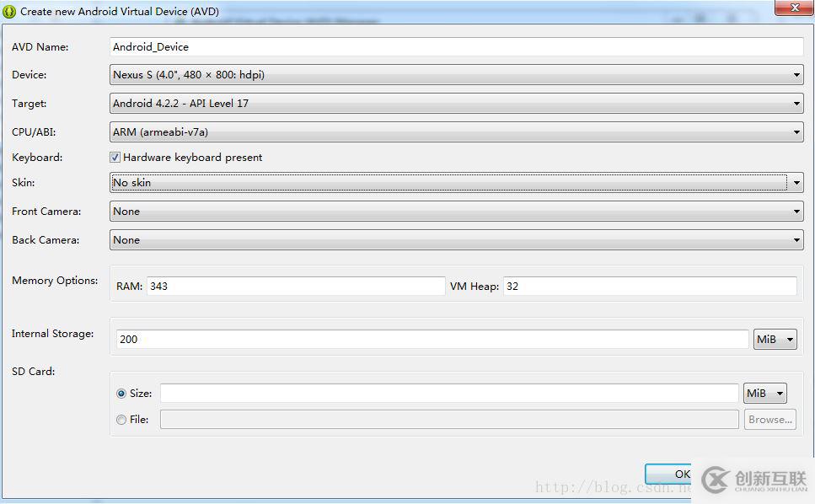
Task: Open the SD Card size MiB unit dropdown
Action: (x=765, y=394)
